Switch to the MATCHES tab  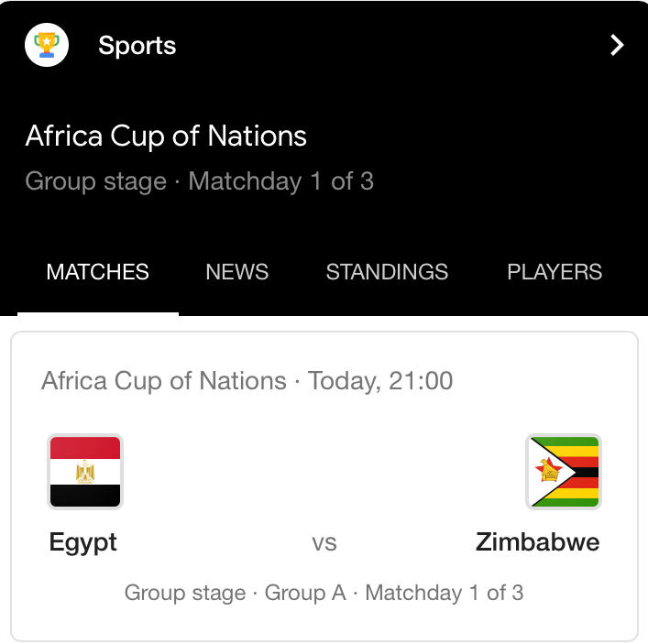(x=97, y=272)
